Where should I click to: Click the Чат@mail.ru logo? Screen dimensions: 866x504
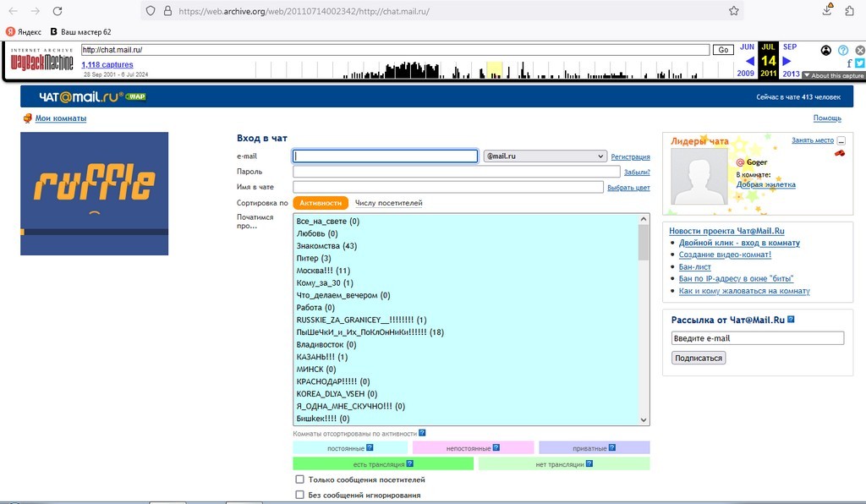(81, 96)
